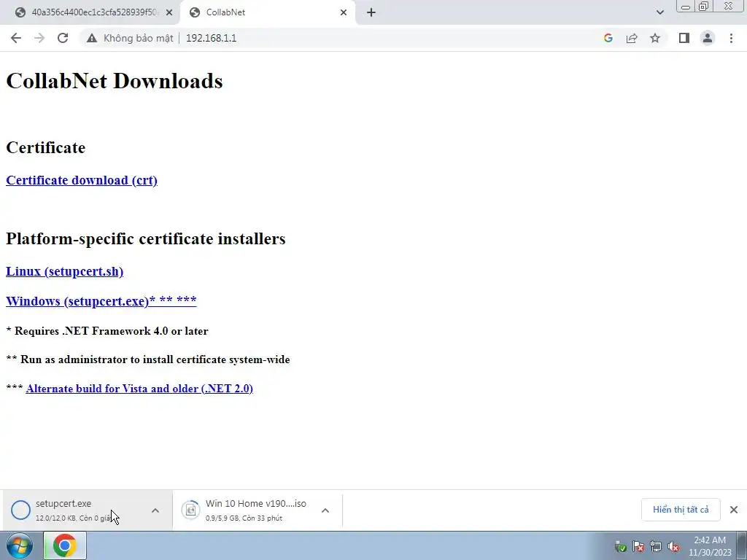Click the 'Run as administrator' note text
The image size is (747, 560).
pos(155,359)
